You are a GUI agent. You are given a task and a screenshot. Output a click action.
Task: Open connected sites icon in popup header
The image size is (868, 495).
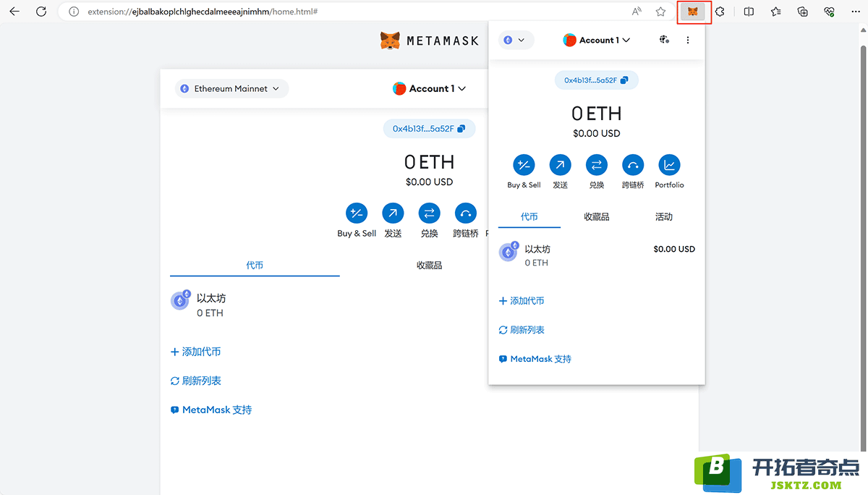[664, 41]
